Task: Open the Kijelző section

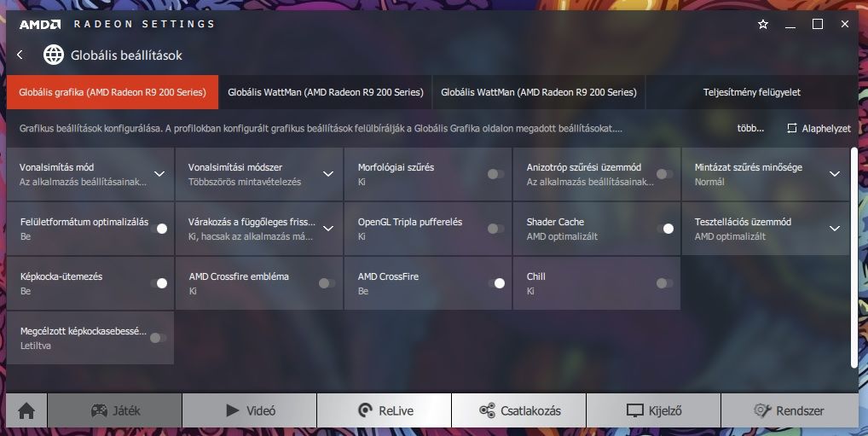Action: click(x=654, y=410)
